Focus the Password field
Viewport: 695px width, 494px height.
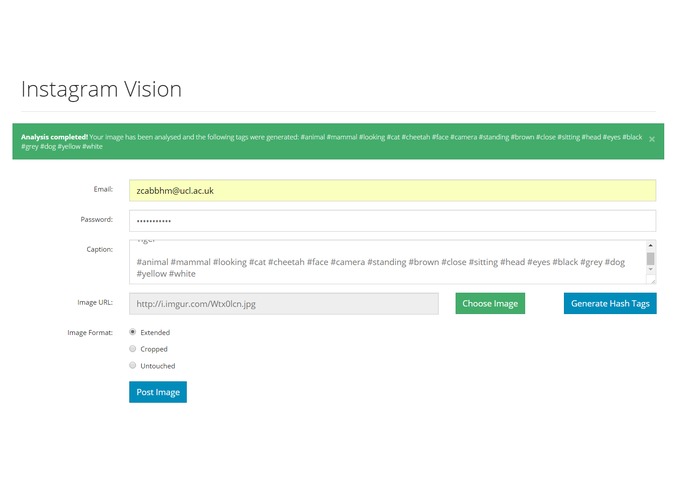[392, 221]
